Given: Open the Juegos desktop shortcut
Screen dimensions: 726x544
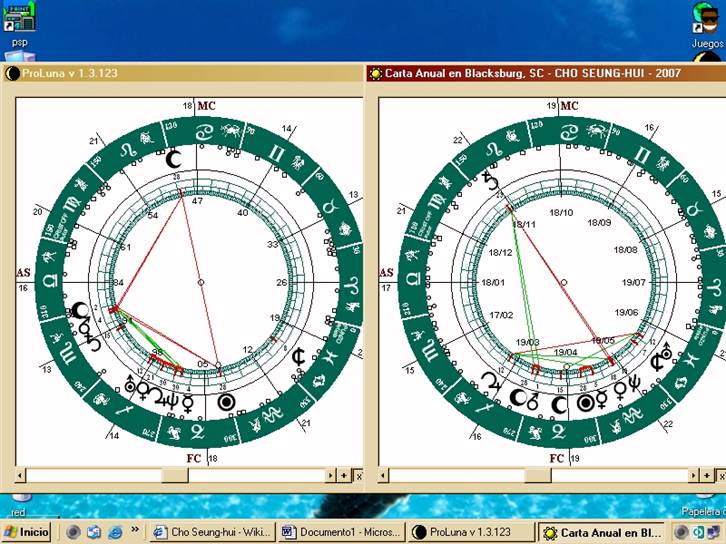Looking at the screenshot, I should (706, 22).
